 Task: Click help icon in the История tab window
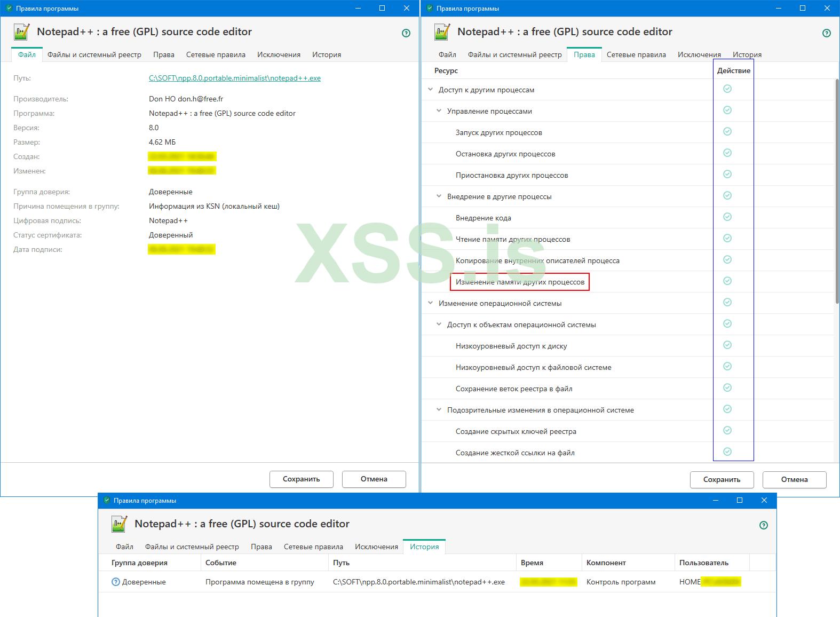(764, 525)
